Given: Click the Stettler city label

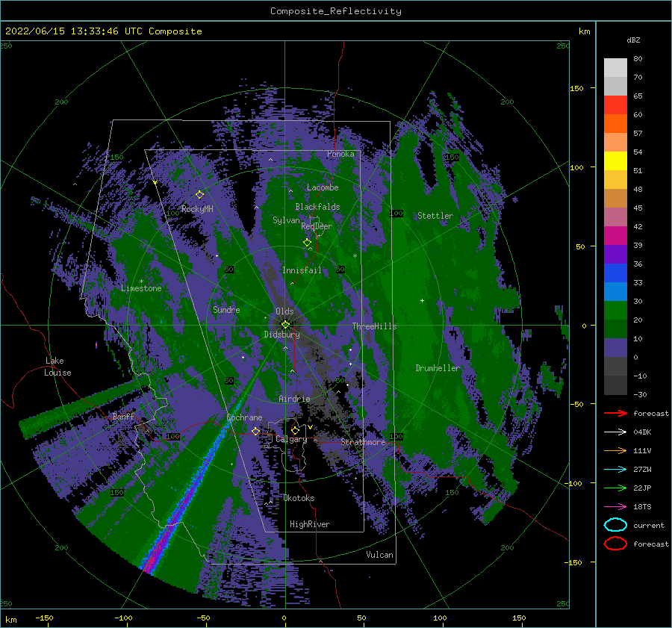Looking at the screenshot, I should point(435,216).
